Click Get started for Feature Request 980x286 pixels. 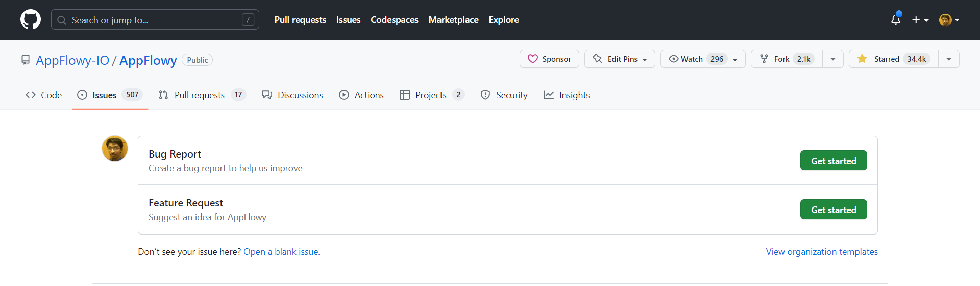click(x=834, y=210)
